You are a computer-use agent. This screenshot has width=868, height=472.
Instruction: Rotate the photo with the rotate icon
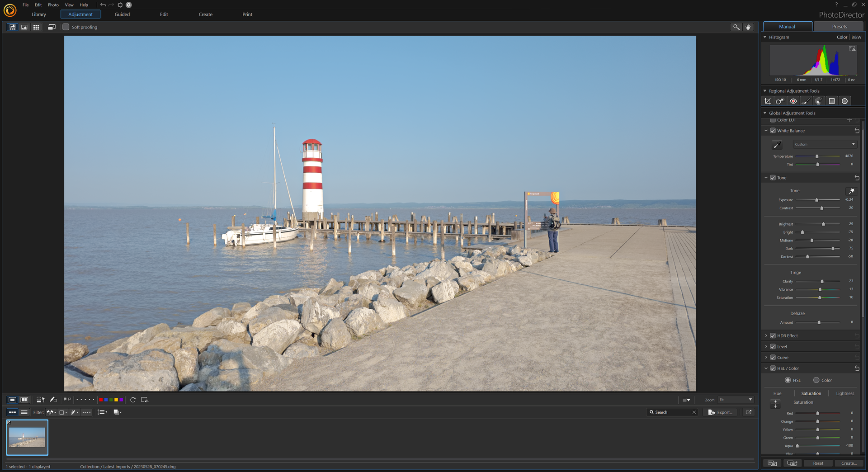click(x=133, y=400)
